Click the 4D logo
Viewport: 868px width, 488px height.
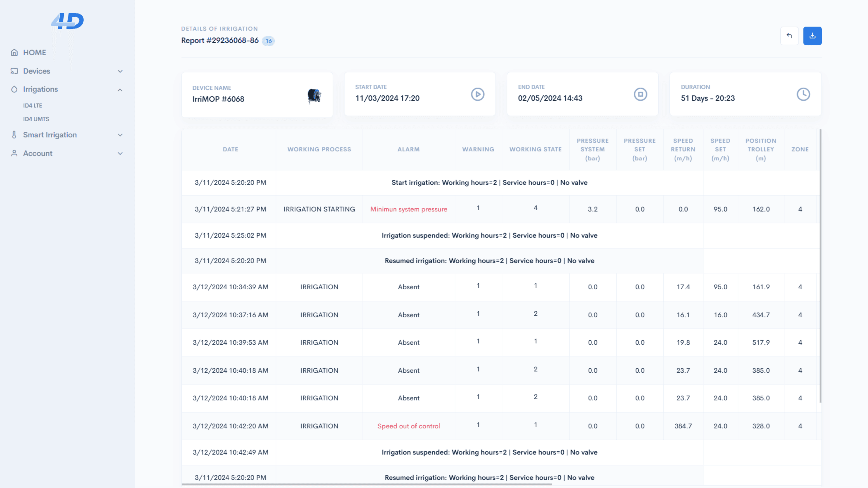[68, 21]
